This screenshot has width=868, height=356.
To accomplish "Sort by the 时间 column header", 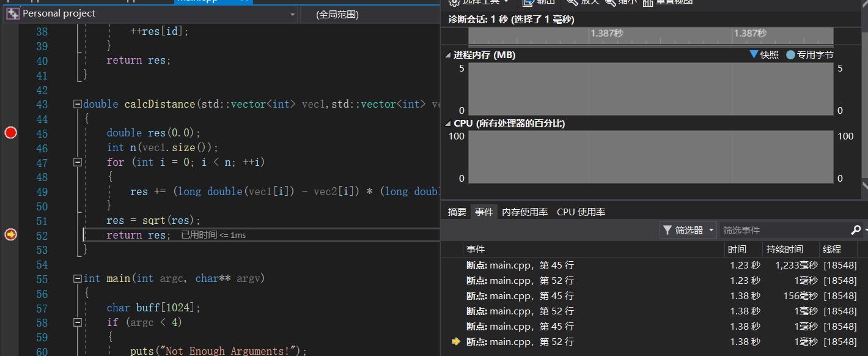I will point(743,249).
